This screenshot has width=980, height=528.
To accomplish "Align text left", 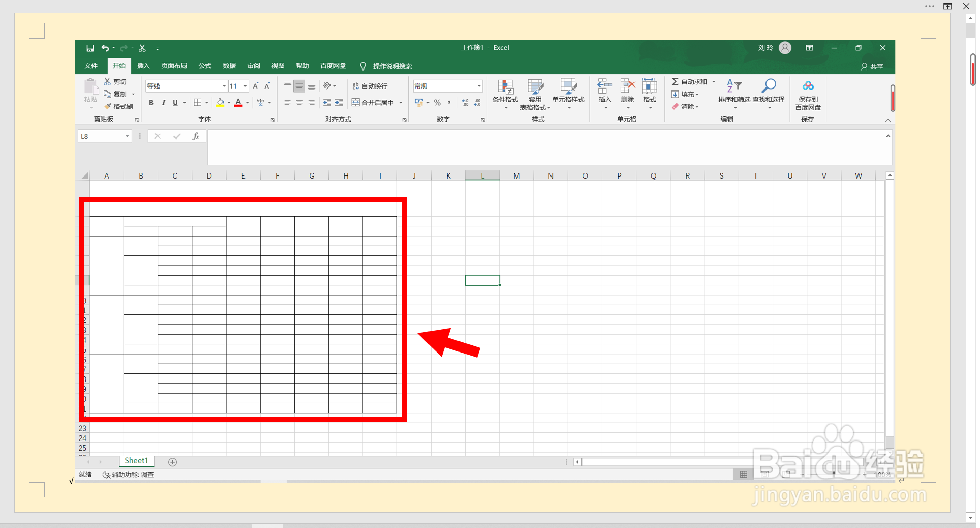I will (x=287, y=103).
